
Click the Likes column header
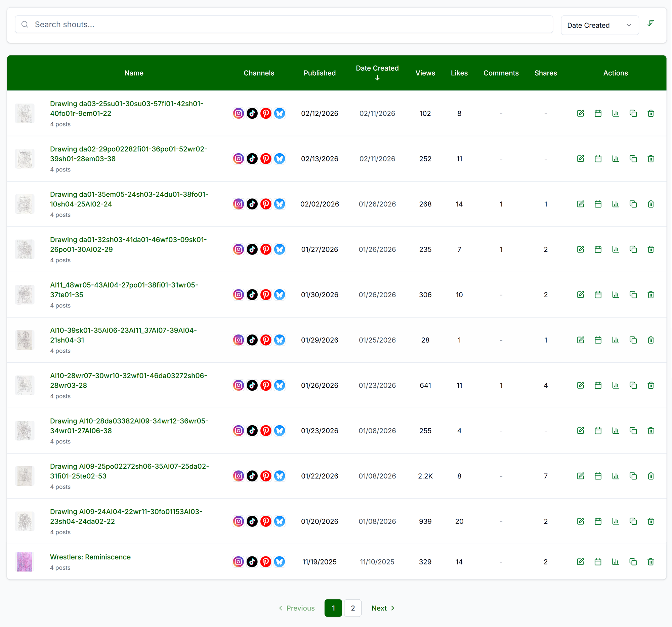click(459, 73)
